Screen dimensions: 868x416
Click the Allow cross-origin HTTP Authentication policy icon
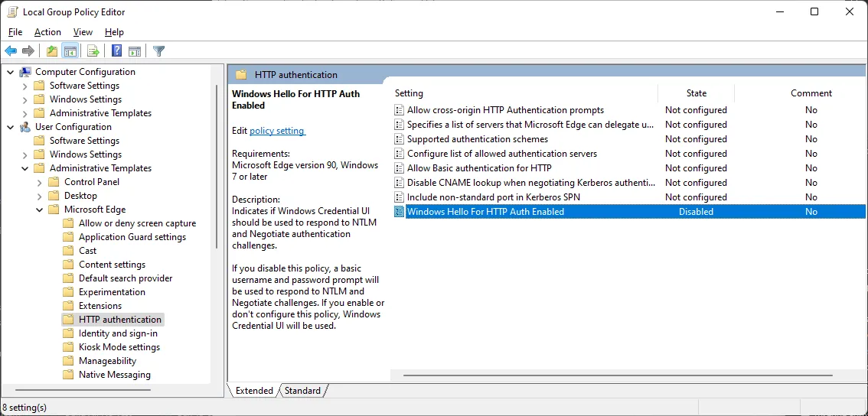click(x=399, y=110)
